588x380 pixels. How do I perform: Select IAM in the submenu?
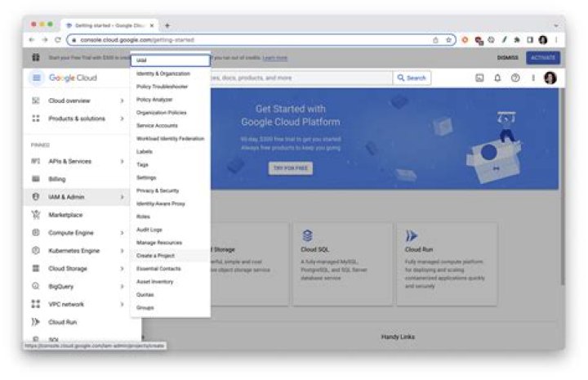click(170, 60)
